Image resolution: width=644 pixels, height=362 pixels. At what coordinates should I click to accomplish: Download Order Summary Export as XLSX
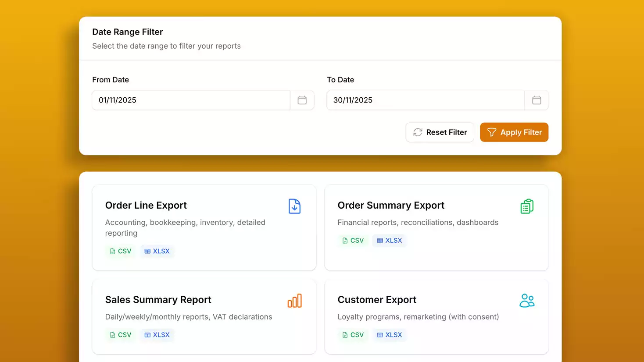tap(390, 241)
